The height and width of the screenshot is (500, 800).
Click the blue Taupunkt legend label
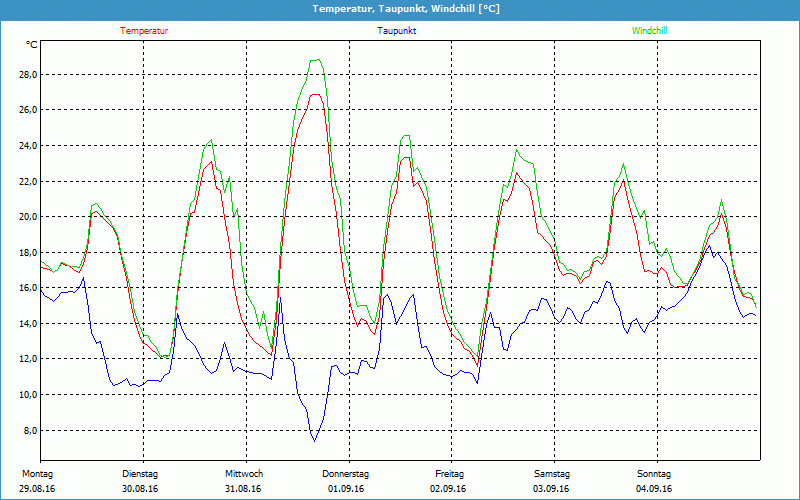pyautogui.click(x=396, y=31)
